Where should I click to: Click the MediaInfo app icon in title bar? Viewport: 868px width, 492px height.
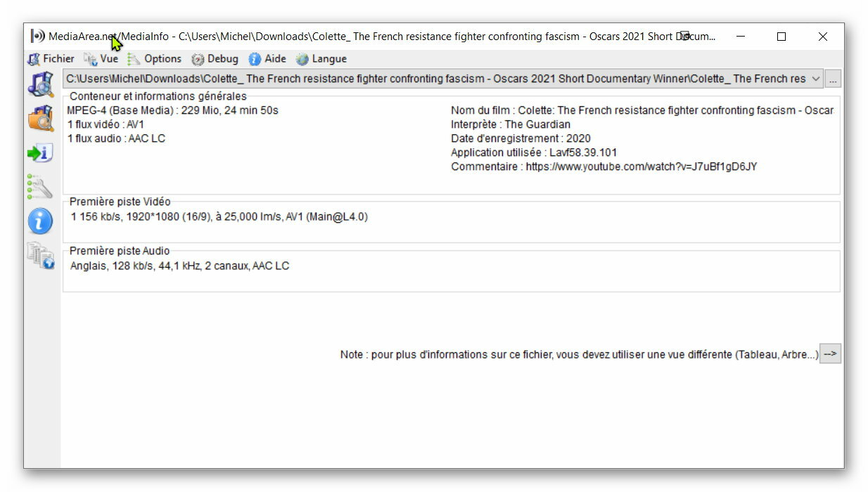point(37,37)
